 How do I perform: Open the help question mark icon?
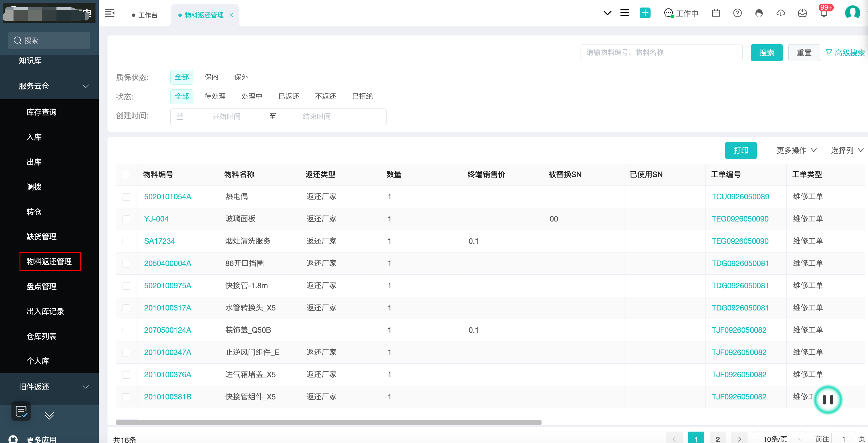pos(737,13)
